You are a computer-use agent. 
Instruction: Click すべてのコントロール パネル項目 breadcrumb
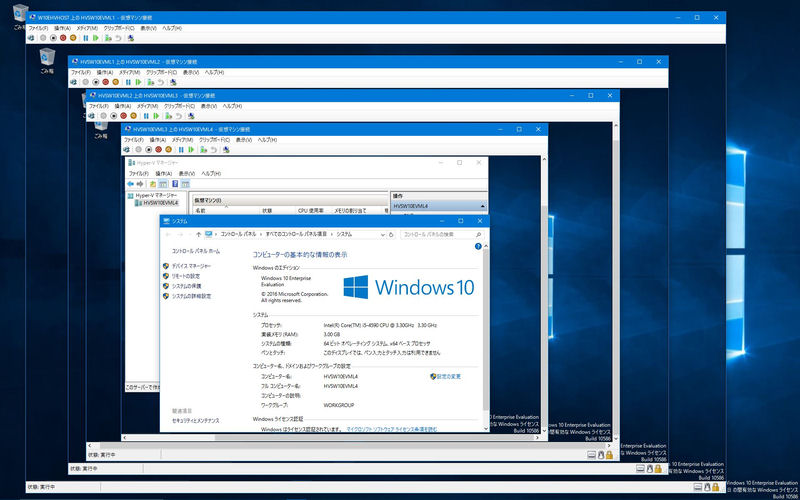(x=296, y=234)
